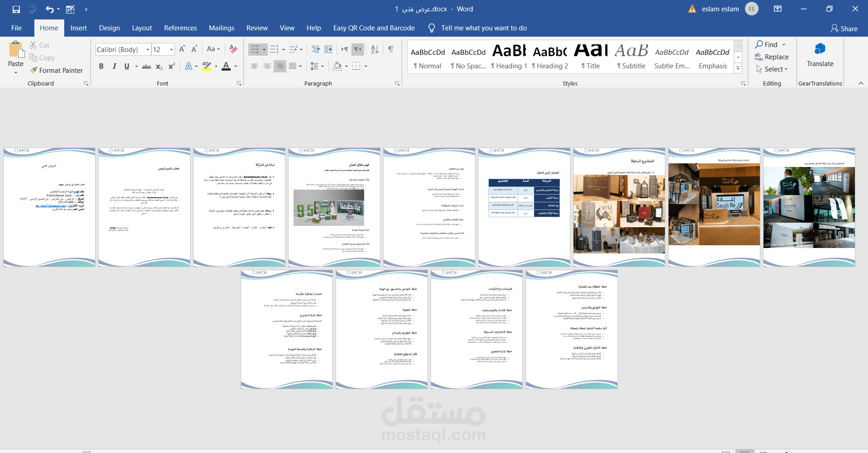868x453 pixels.
Task: Toggle align right paragraph
Action: click(280, 67)
